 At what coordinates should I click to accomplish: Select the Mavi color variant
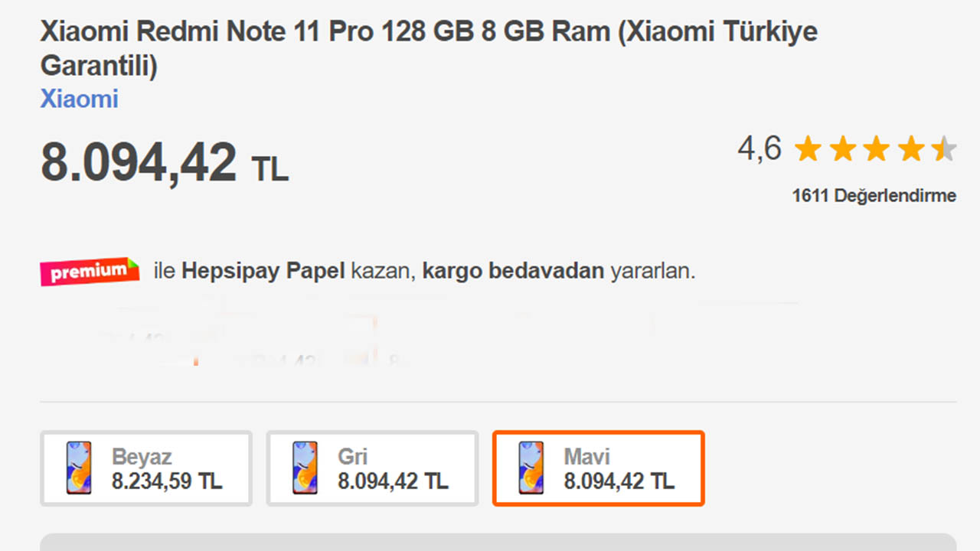pos(598,468)
